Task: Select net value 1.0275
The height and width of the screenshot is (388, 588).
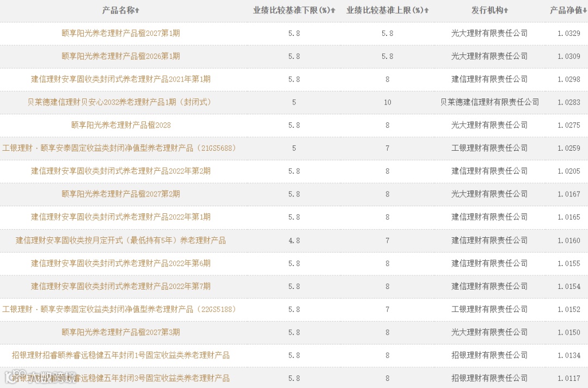Action: (569, 125)
